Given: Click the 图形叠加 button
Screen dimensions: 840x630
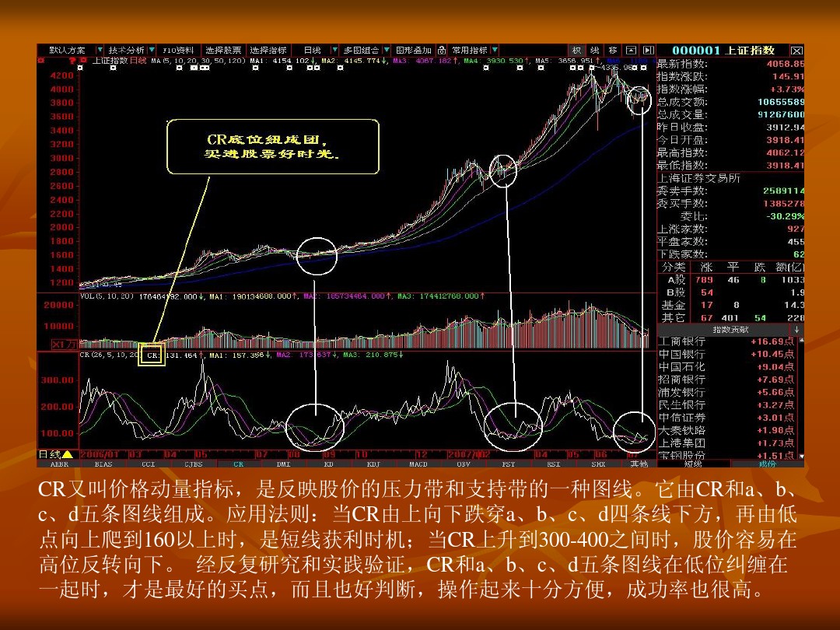Looking at the screenshot, I should pos(413,50).
